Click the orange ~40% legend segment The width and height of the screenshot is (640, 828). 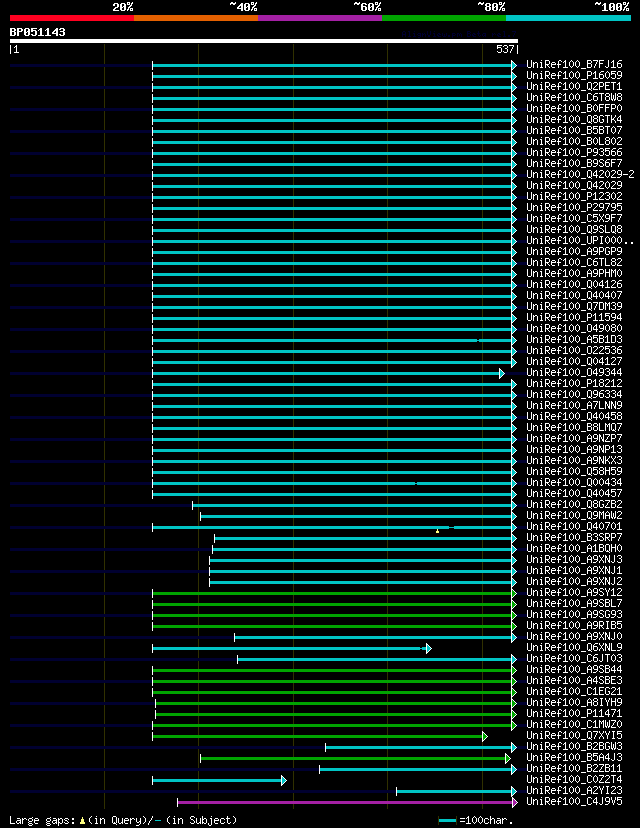point(196,18)
